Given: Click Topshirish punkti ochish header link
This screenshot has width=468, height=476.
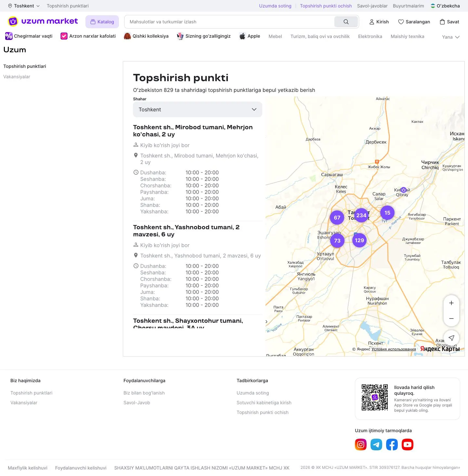Looking at the screenshot, I should pyautogui.click(x=326, y=6).
